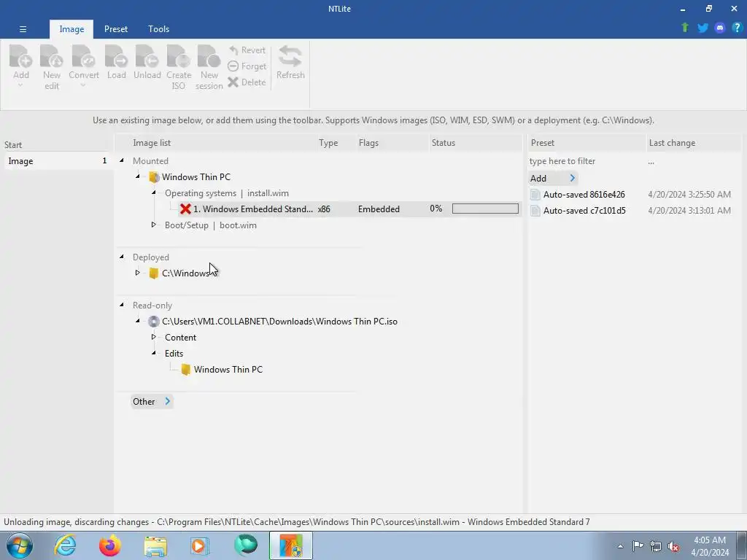Open the hamburger menu in title bar
This screenshot has width=747, height=560.
[23, 29]
